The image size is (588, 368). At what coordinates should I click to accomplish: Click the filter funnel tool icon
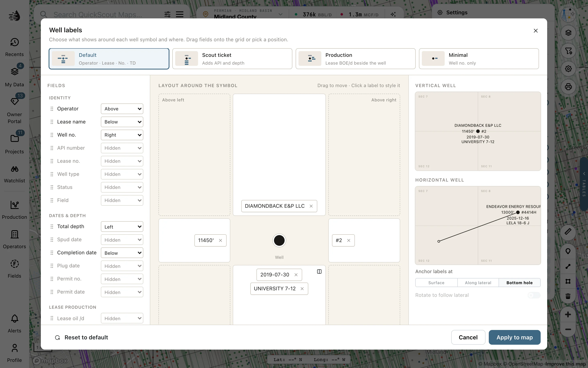(x=568, y=51)
